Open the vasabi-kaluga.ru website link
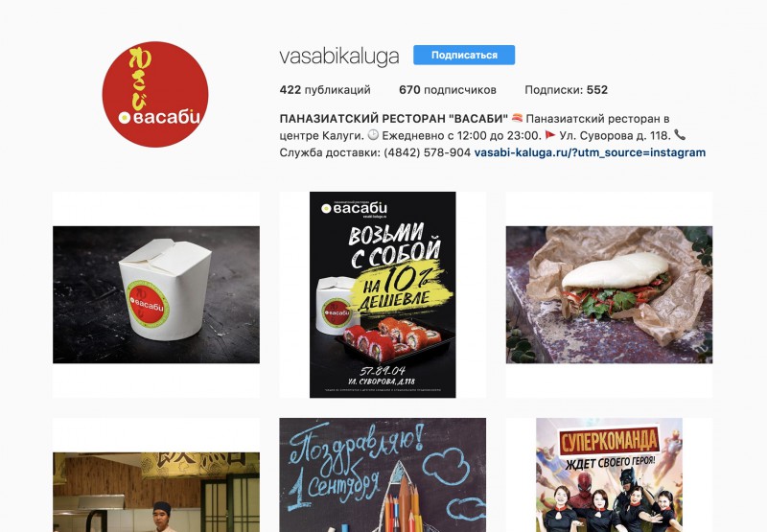Screen dimensions: 767x532 click(x=590, y=152)
